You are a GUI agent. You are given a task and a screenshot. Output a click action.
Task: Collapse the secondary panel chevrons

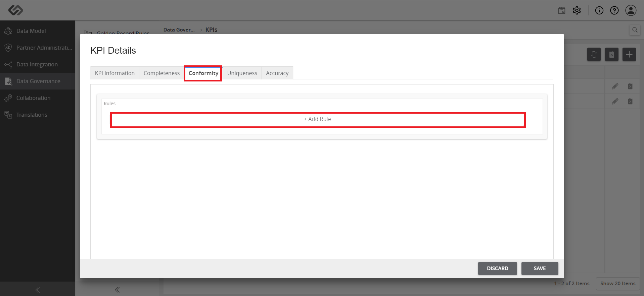pyautogui.click(x=117, y=290)
